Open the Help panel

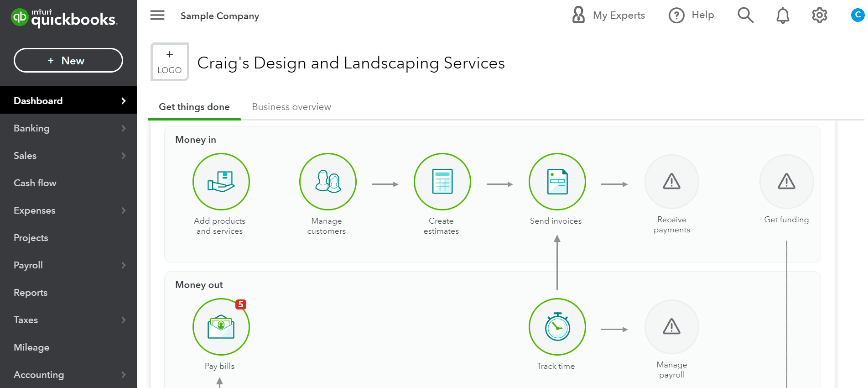[691, 15]
